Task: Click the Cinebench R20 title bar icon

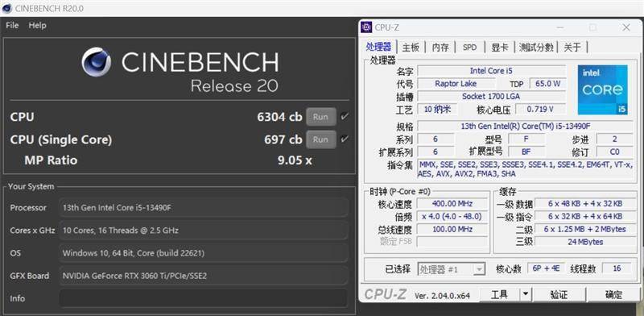Action: click(x=6, y=8)
